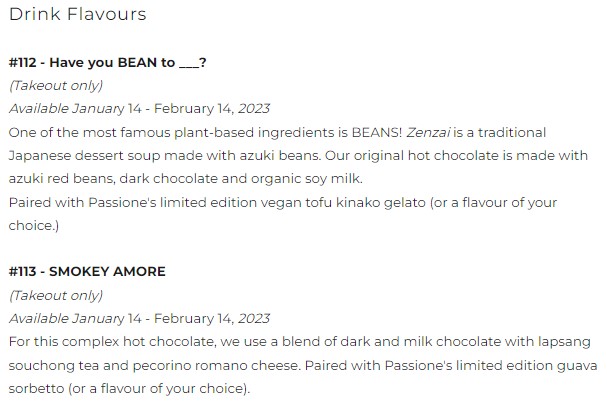The height and width of the screenshot is (407, 607).
Task: Click "(Takeout only)" under drink #112
Action: 56,85
